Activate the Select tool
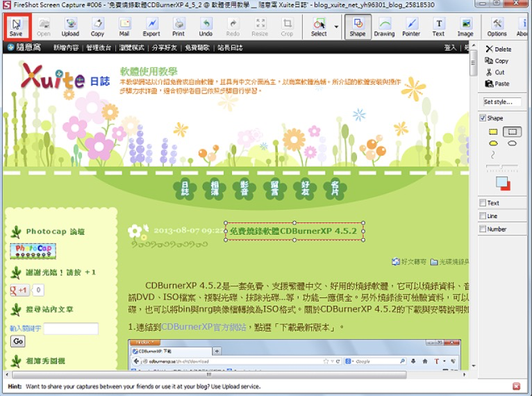 [319, 27]
